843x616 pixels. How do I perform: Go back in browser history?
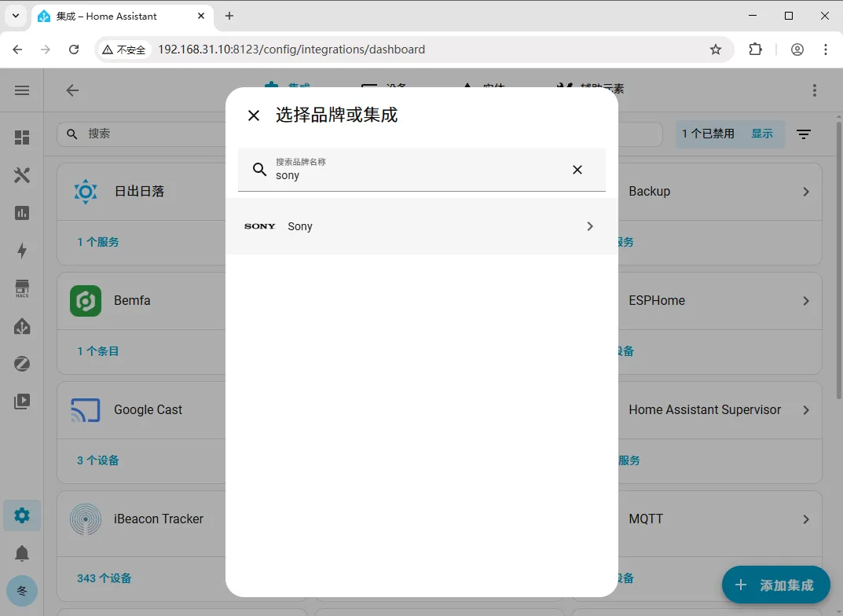(x=17, y=49)
